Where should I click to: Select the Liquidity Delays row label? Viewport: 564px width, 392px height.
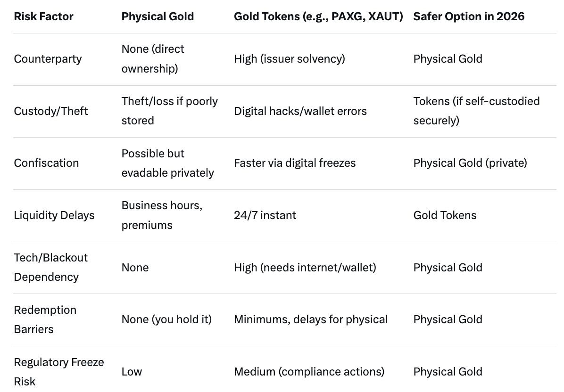click(x=54, y=215)
